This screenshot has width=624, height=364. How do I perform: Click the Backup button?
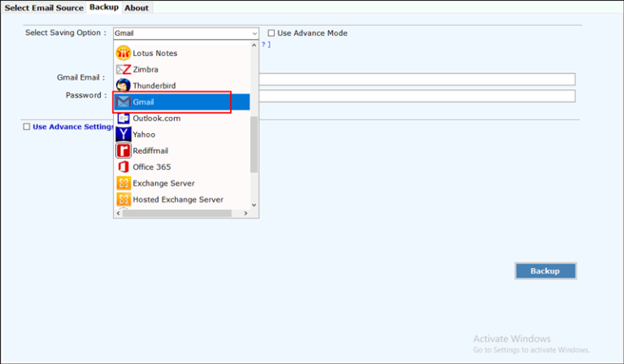[x=545, y=271]
